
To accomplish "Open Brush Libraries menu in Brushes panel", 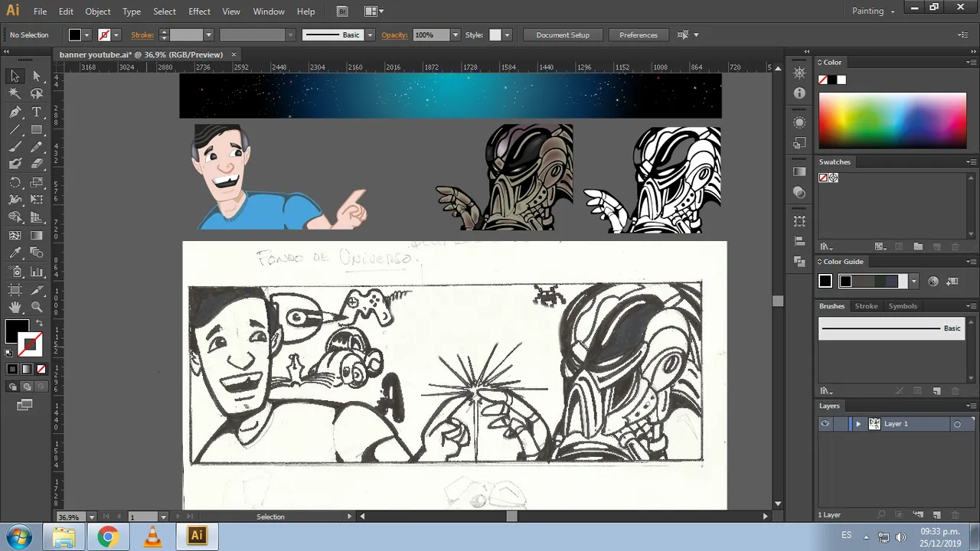I will pyautogui.click(x=826, y=391).
